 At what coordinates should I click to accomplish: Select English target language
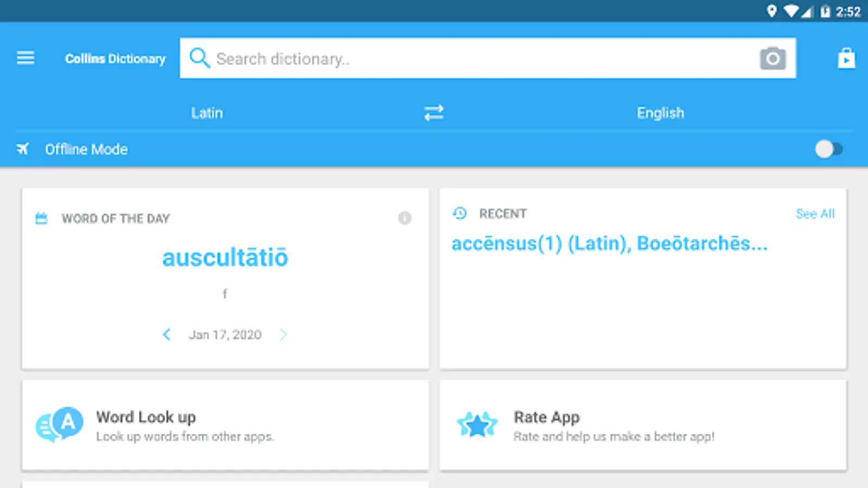660,113
